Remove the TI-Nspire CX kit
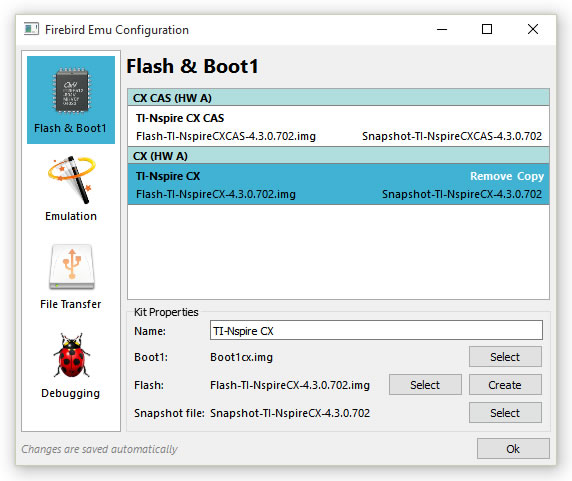Viewport: 572px width, 481px height. [x=491, y=176]
